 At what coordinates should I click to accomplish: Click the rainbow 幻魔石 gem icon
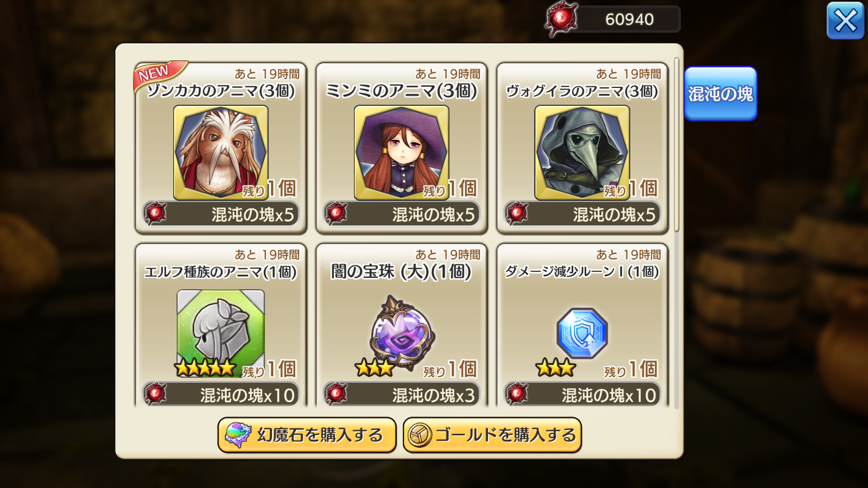(237, 435)
